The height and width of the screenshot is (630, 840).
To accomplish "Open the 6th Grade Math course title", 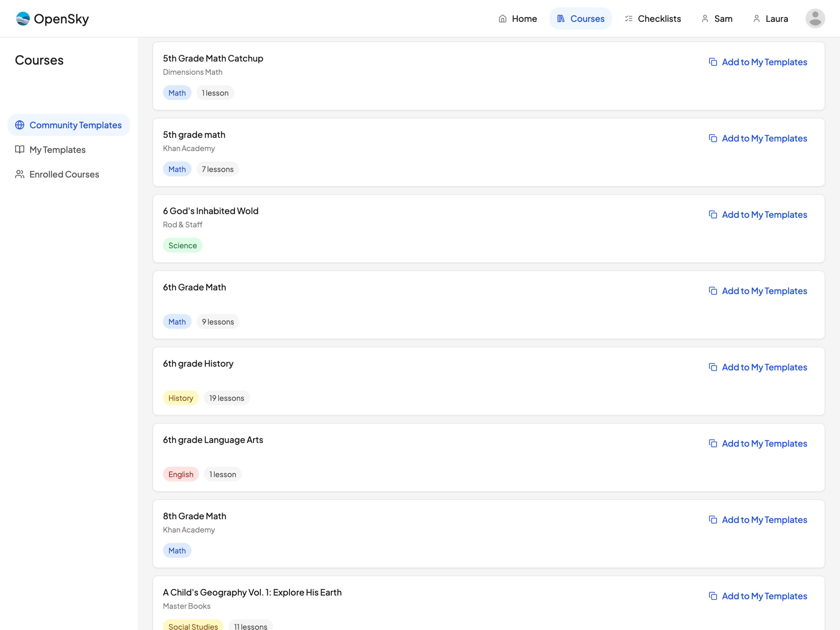I will coord(194,288).
